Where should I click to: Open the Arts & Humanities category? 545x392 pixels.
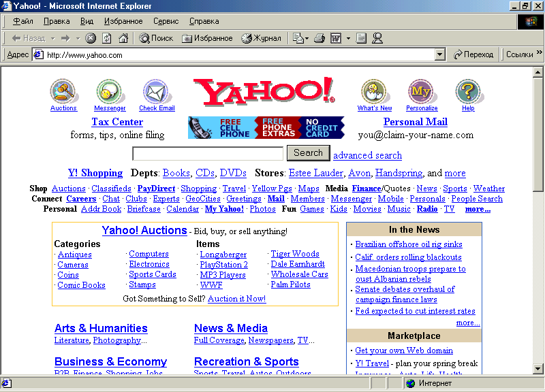[101, 328]
